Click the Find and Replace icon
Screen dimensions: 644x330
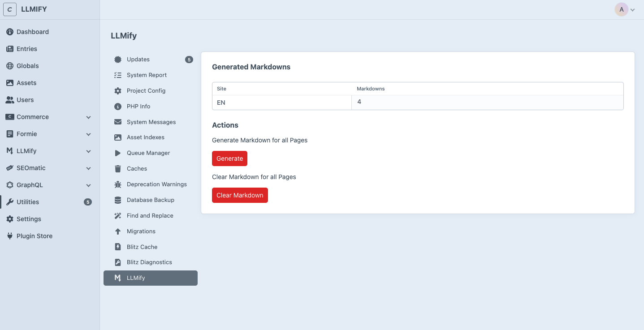point(117,215)
